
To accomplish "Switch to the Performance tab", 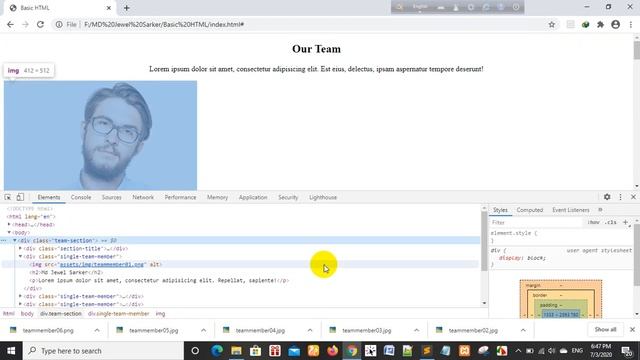I will 180,197.
